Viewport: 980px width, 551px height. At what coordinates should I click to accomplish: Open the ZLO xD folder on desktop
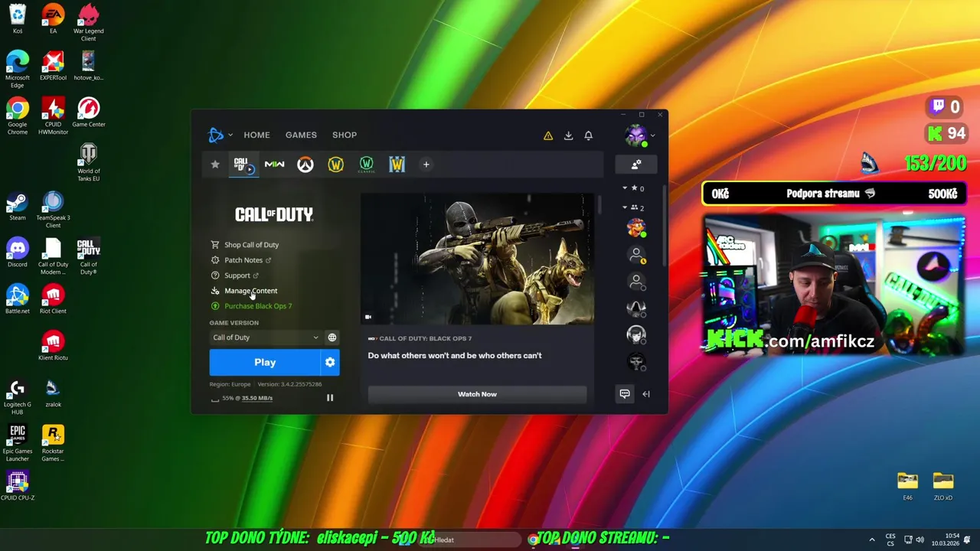(x=943, y=486)
